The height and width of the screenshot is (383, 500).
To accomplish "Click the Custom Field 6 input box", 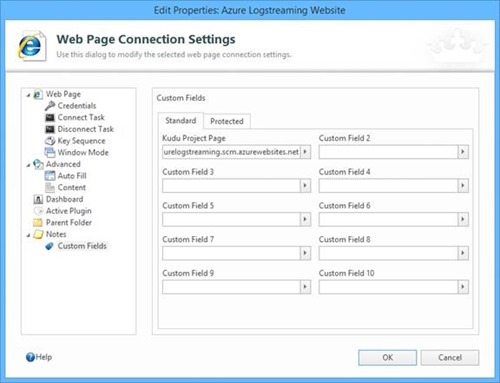I will pos(388,219).
